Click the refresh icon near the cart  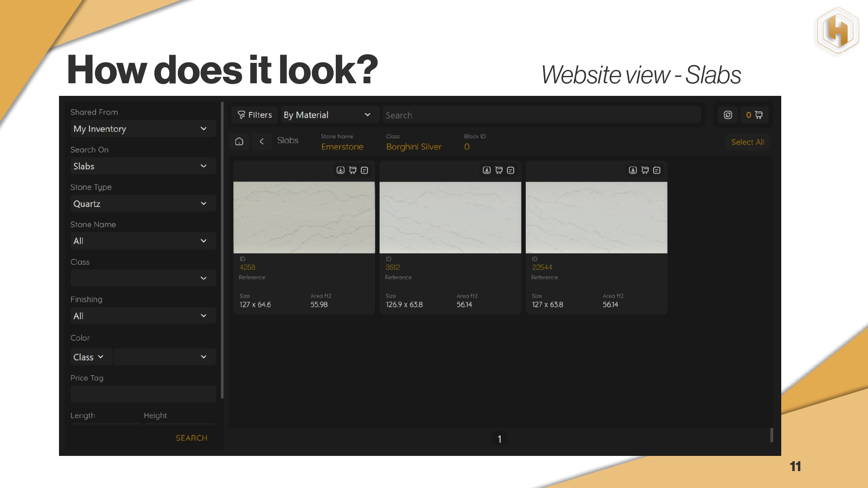728,115
